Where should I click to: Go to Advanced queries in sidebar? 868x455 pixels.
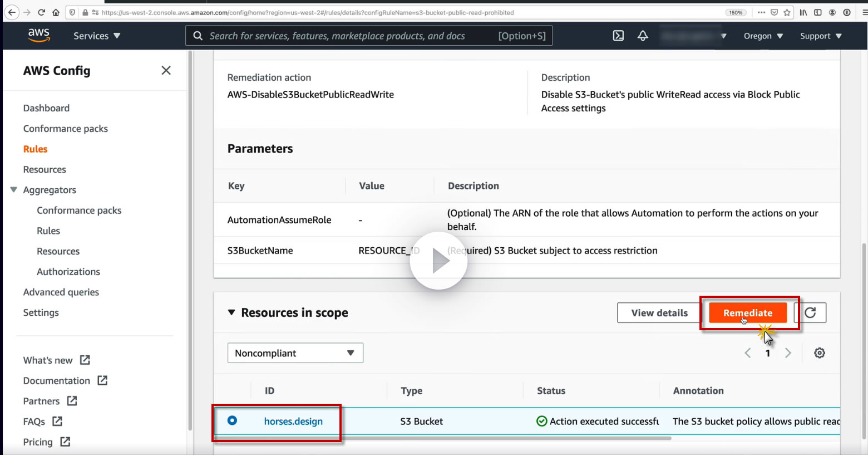[x=61, y=292]
